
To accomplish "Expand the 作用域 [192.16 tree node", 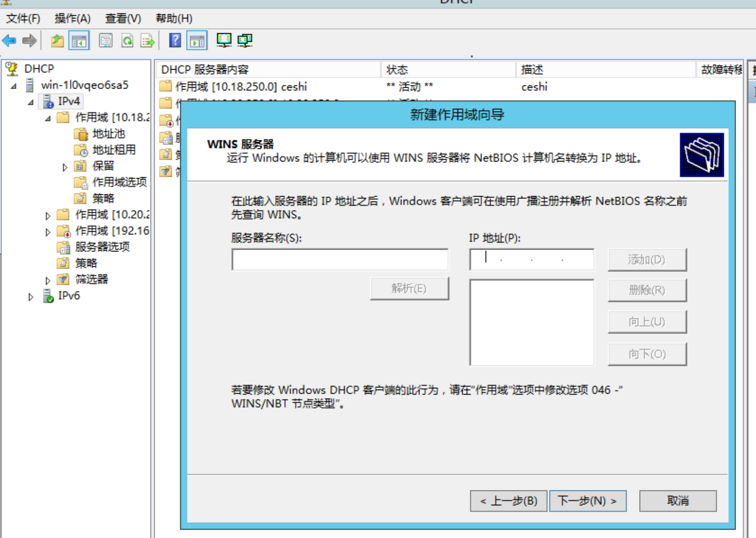I will (x=48, y=232).
